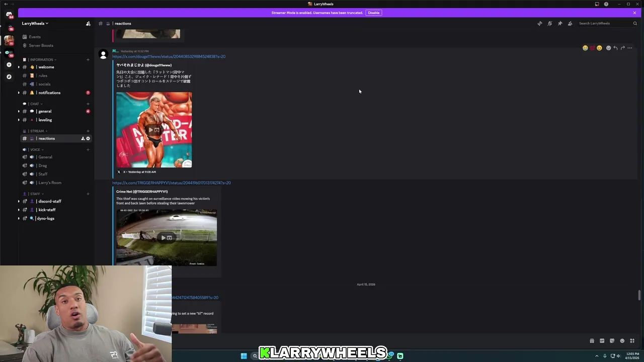Click the invite people icon beside server name
644x362 pixels.
pos(88,24)
